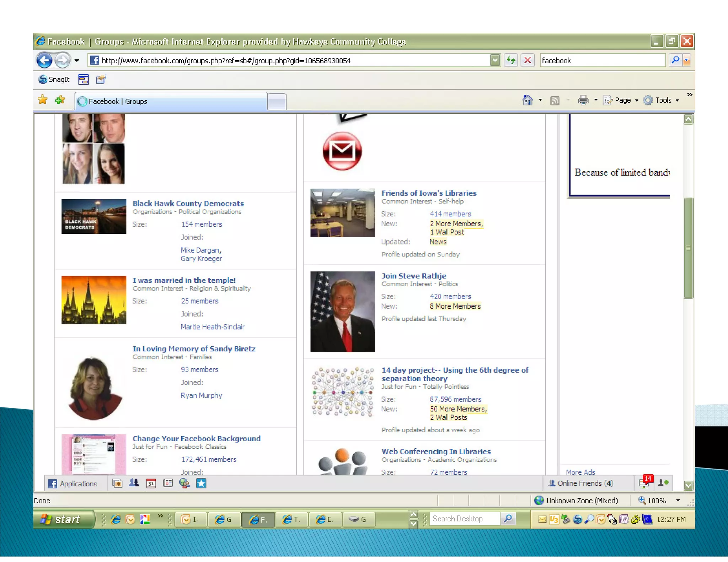
Task: Open Online Friends (4) chat list
Action: coord(581,483)
